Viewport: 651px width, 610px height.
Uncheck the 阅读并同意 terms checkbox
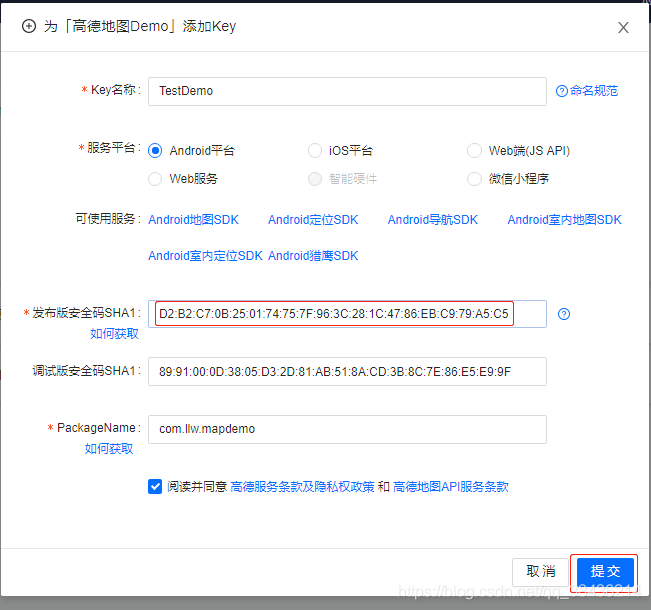point(155,486)
